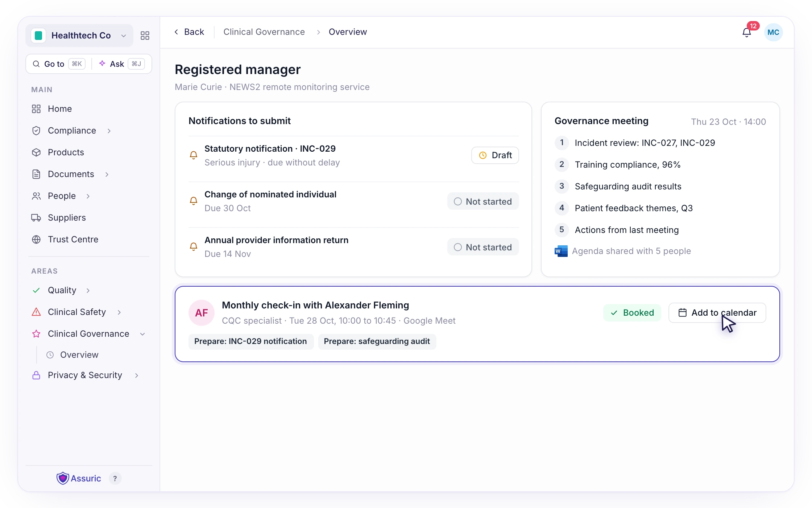Click the AF avatar for Alexander Fleming
The height and width of the screenshot is (508, 812).
point(202,313)
